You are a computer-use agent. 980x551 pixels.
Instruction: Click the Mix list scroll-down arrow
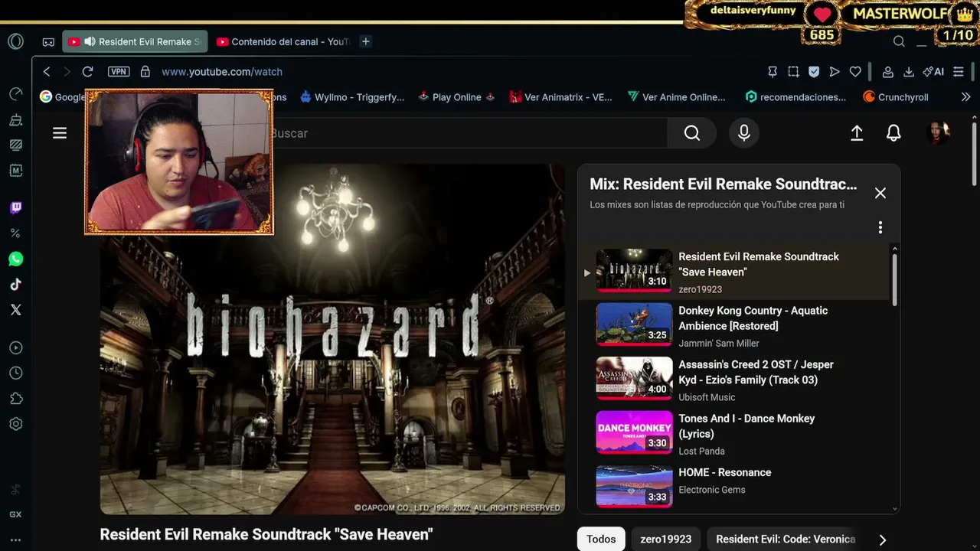point(894,509)
